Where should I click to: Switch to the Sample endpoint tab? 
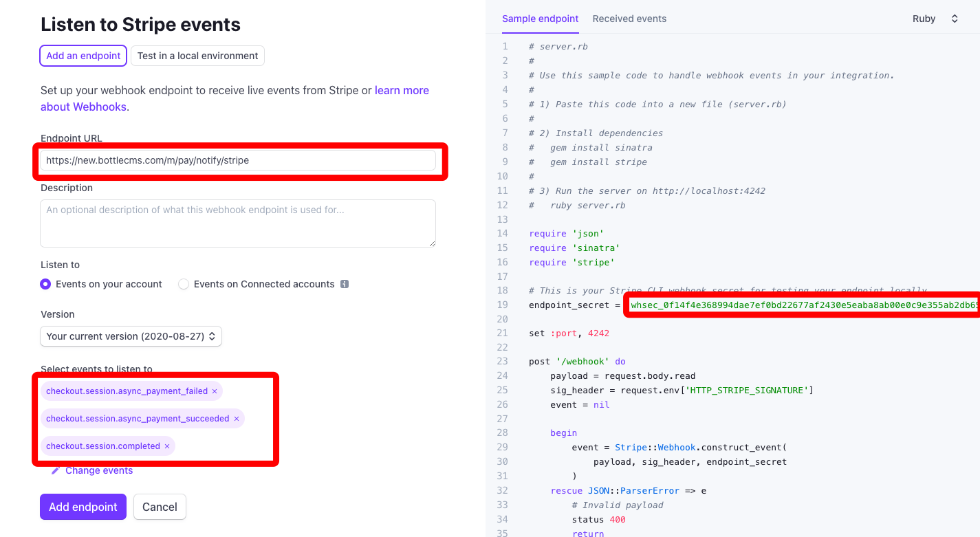[x=541, y=19]
